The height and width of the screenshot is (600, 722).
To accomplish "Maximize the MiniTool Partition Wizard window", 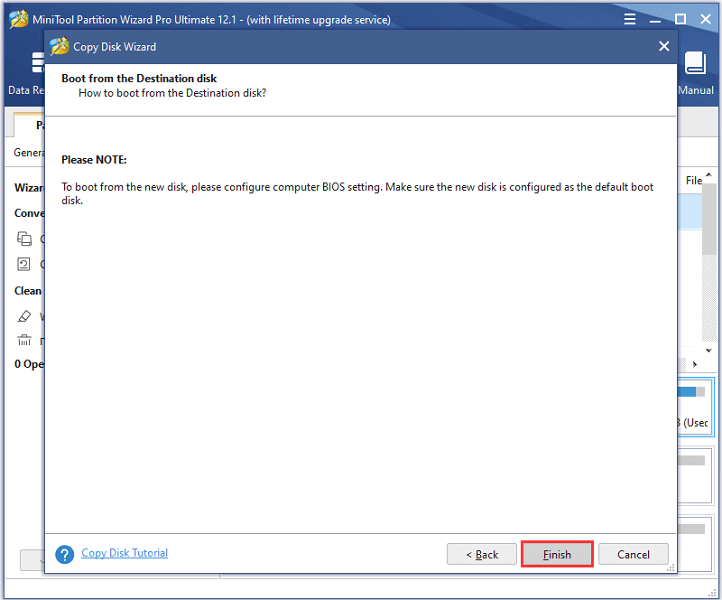I will pos(680,19).
